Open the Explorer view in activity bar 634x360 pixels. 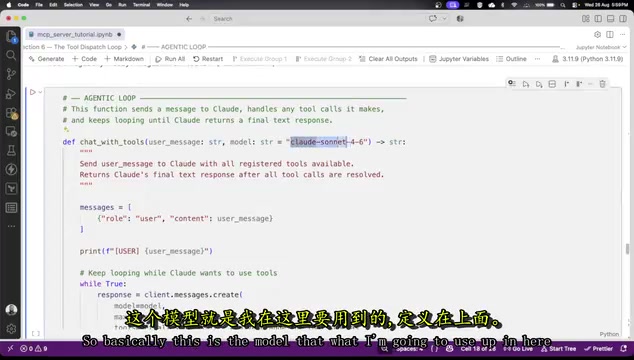coord(11,36)
